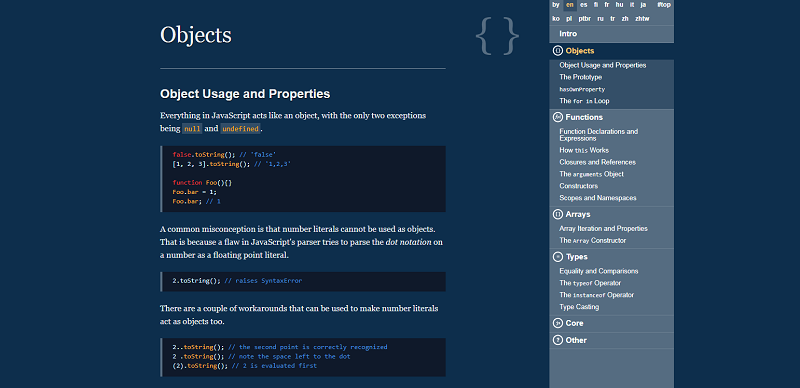Click the 'Objects' main page title

[x=196, y=35]
